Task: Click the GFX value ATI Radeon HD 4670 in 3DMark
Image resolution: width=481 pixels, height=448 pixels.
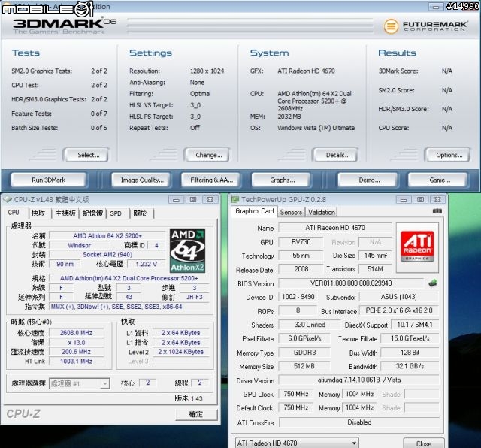Action: pyautogui.click(x=306, y=71)
